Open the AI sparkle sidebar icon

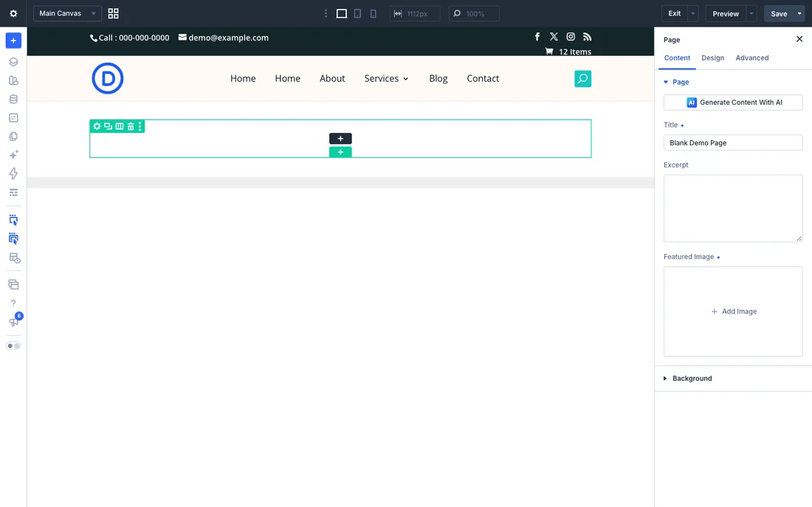tap(13, 155)
